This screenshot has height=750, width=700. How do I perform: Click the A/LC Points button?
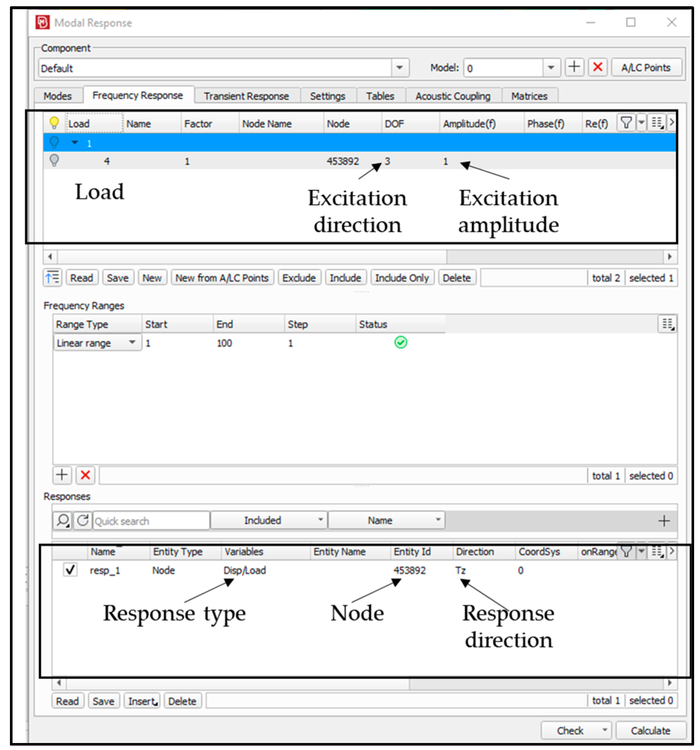[646, 67]
